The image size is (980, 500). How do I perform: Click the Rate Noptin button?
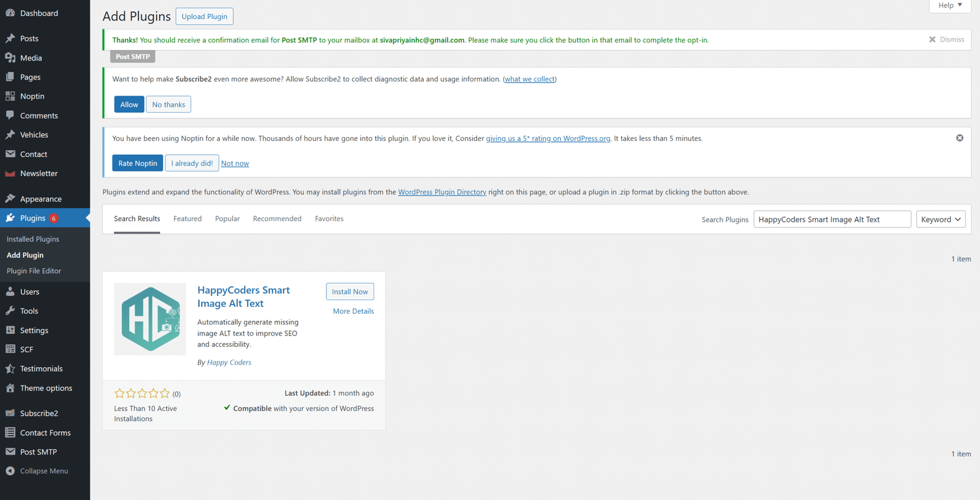pyautogui.click(x=138, y=163)
